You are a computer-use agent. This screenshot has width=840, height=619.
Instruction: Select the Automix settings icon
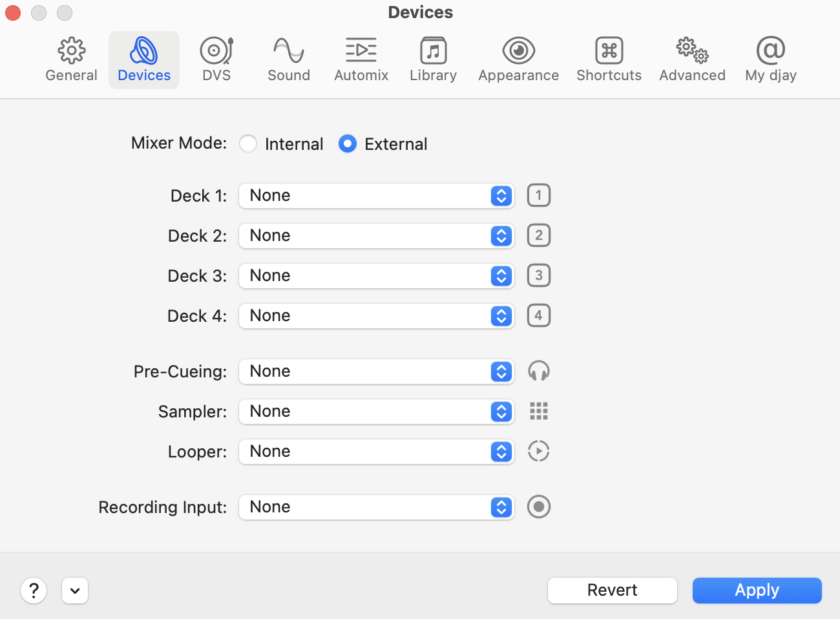[x=361, y=59]
